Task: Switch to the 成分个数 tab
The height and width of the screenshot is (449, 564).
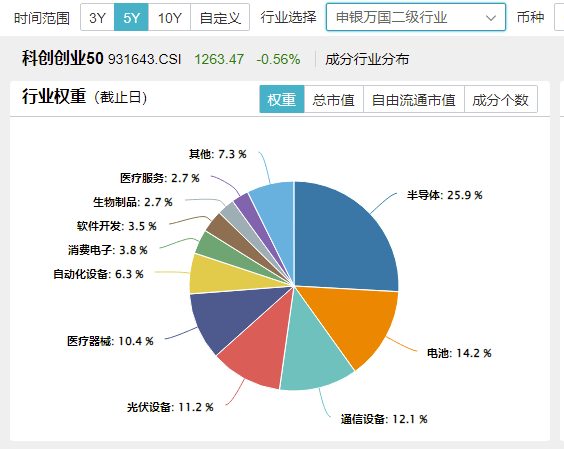Action: pos(501,99)
